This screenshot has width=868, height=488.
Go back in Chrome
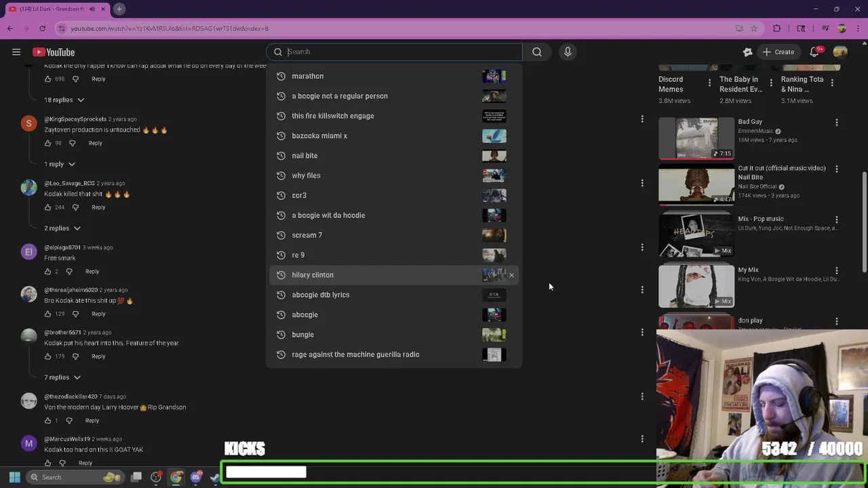[9, 28]
